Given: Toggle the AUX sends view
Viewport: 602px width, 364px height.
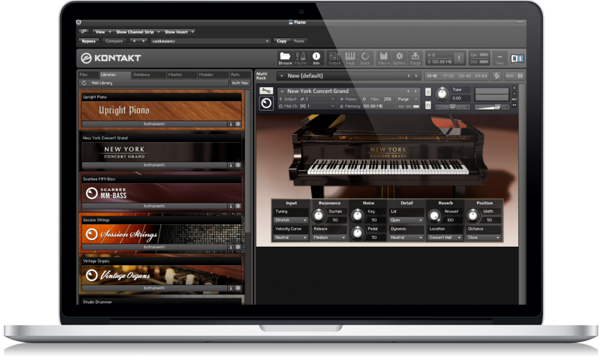Looking at the screenshot, I should point(510,76).
